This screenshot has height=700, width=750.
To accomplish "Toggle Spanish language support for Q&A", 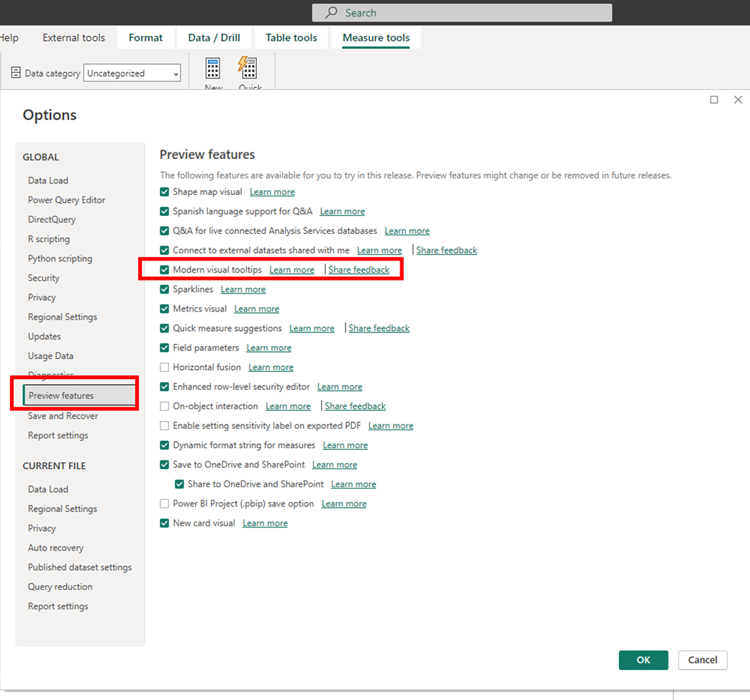I will 165,212.
